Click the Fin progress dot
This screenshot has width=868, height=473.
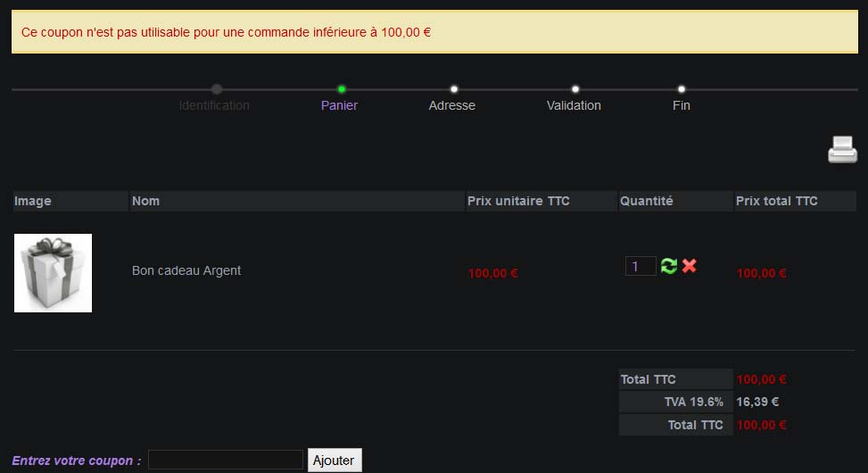point(682,89)
